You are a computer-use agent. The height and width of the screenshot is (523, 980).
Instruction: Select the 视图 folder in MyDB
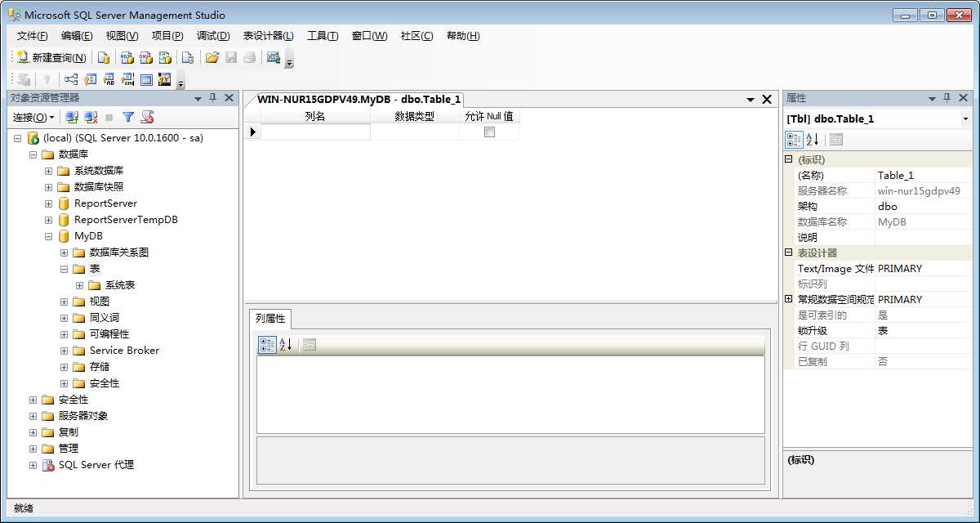[100, 302]
